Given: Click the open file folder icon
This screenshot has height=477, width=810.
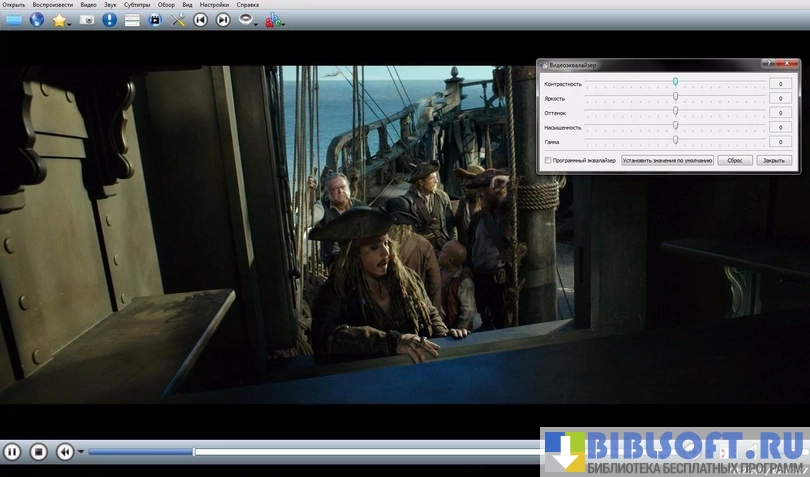Looking at the screenshot, I should click(x=14, y=20).
